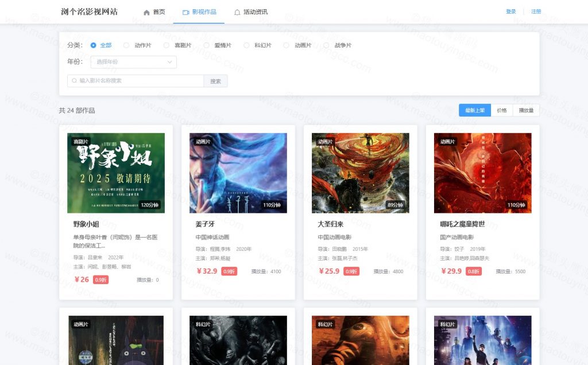Click the 野象小姐 title text
This screenshot has width=588, height=365.
pyautogui.click(x=86, y=224)
